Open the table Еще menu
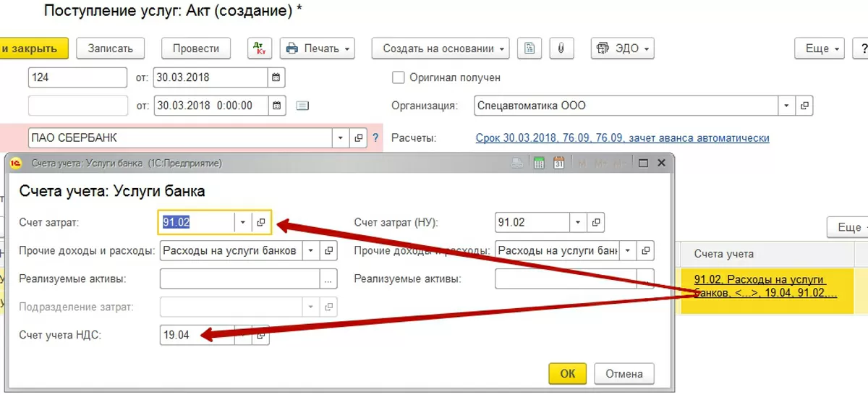 (849, 227)
